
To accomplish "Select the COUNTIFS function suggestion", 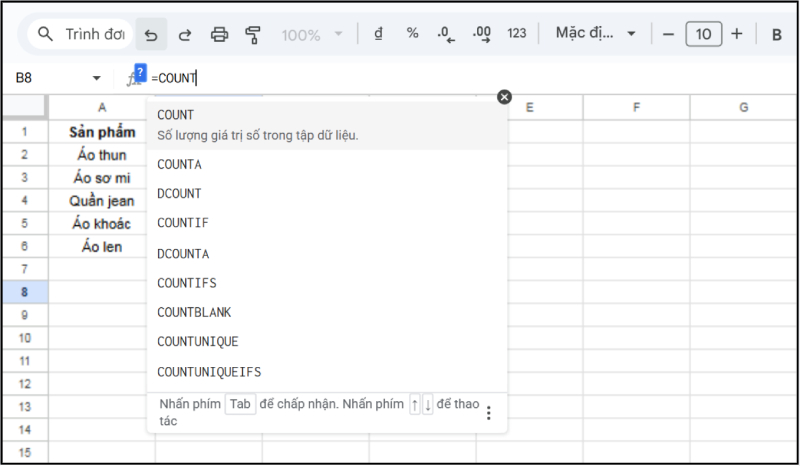I will (x=327, y=283).
